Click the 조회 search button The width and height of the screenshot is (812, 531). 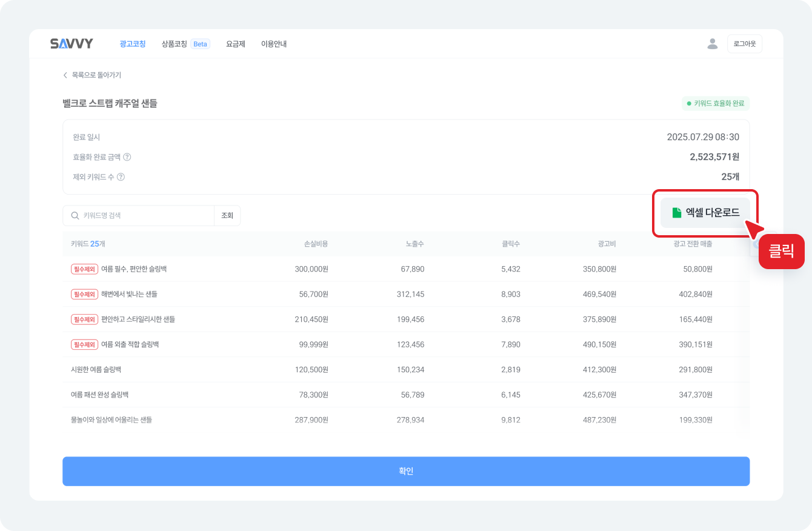(227, 216)
